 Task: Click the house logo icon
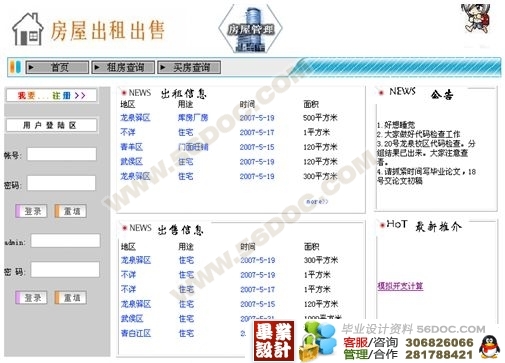pos(27,29)
